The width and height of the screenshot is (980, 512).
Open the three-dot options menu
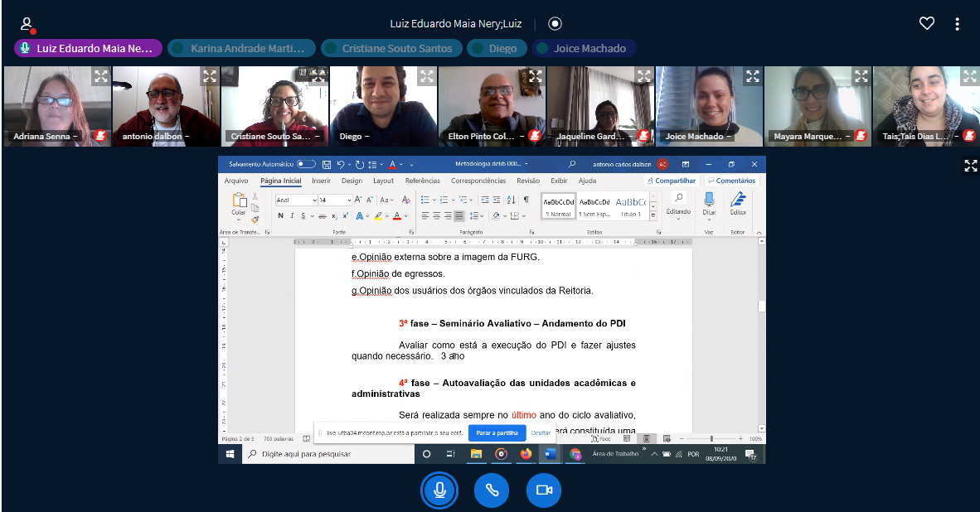click(957, 24)
